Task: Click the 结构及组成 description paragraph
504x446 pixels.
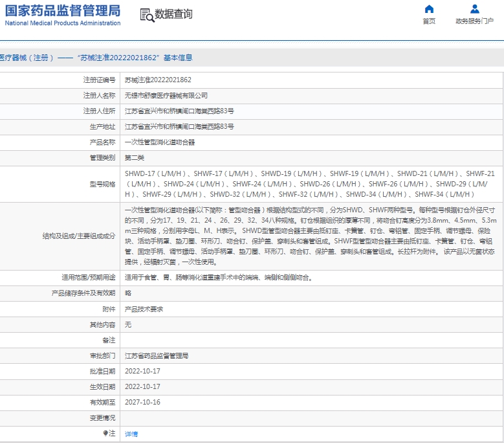Action: pos(311,236)
